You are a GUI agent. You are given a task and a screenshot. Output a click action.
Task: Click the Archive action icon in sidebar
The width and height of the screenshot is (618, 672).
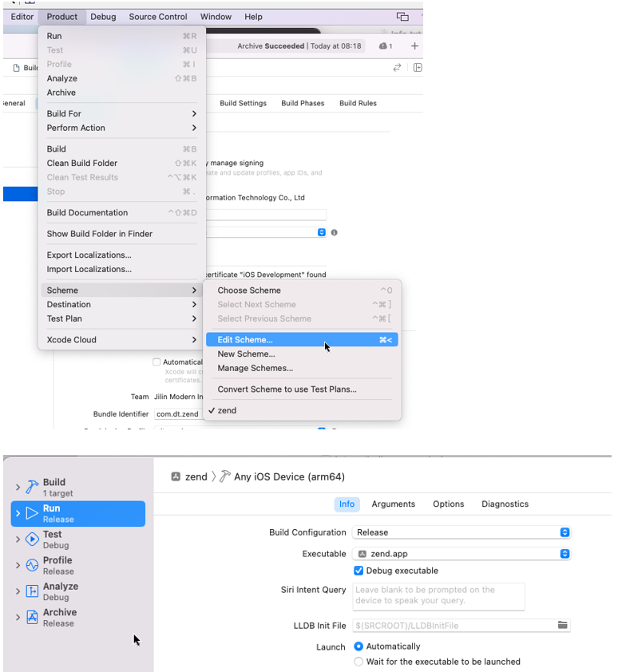pyautogui.click(x=32, y=617)
